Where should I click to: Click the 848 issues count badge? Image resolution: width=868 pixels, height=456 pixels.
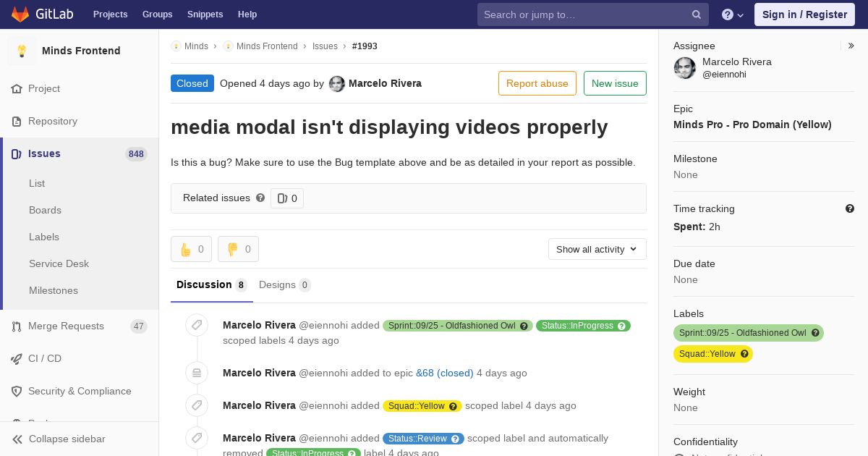pos(136,154)
